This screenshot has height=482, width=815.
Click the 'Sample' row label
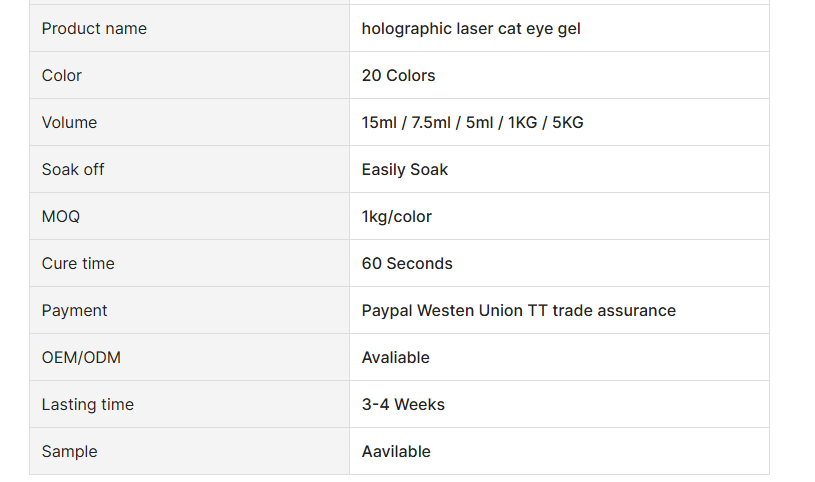(x=69, y=451)
